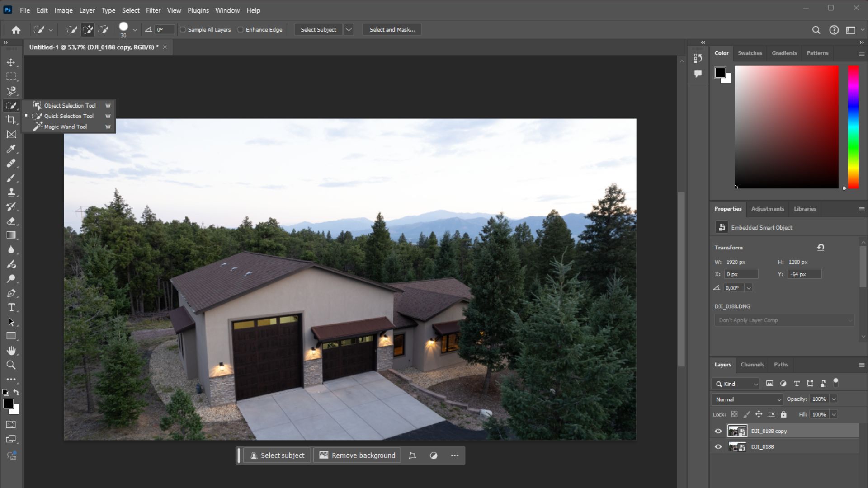868x488 pixels.
Task: Click the Home icon in options bar
Action: (x=16, y=30)
